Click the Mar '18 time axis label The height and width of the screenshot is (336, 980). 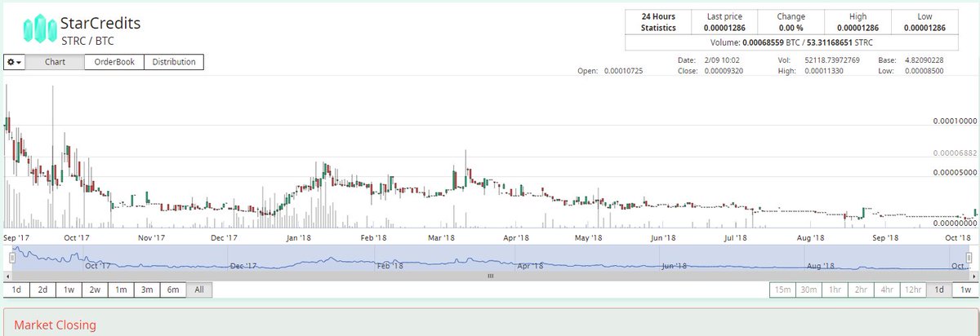click(441, 237)
